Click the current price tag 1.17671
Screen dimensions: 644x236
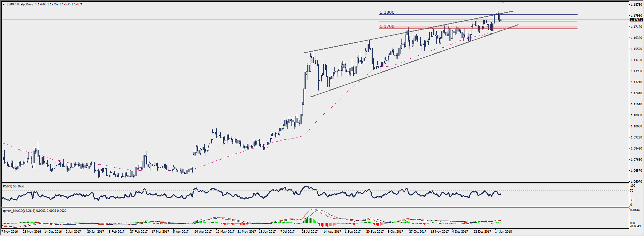pyautogui.click(x=636, y=20)
